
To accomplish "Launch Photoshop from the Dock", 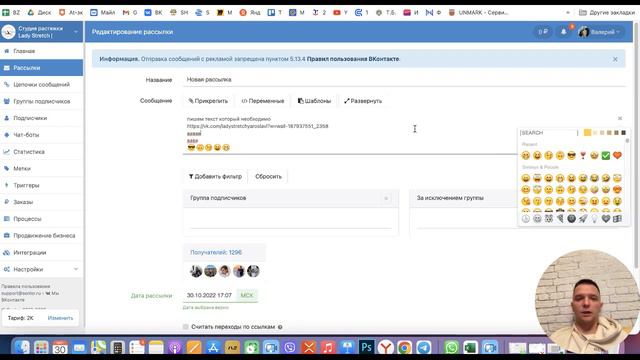I will coord(366,347).
